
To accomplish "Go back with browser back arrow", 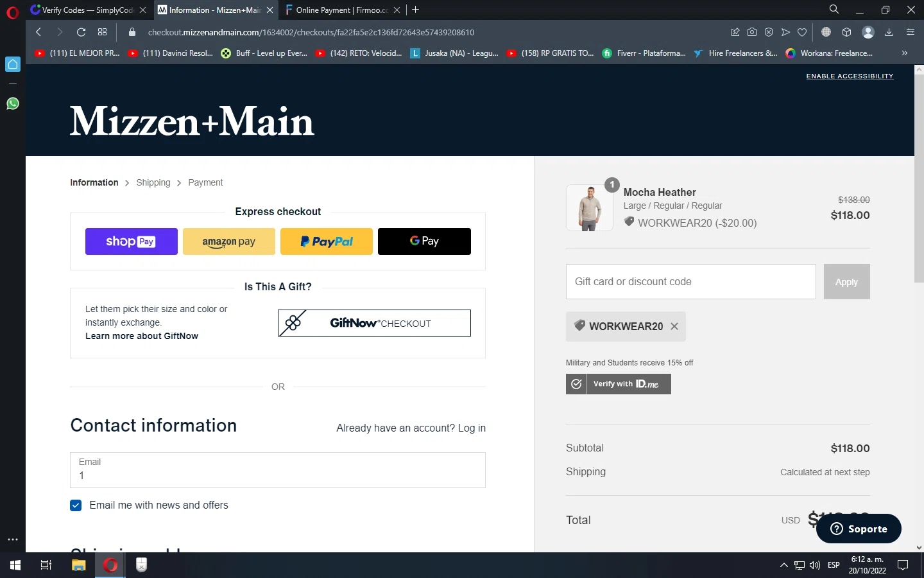I will click(x=38, y=32).
